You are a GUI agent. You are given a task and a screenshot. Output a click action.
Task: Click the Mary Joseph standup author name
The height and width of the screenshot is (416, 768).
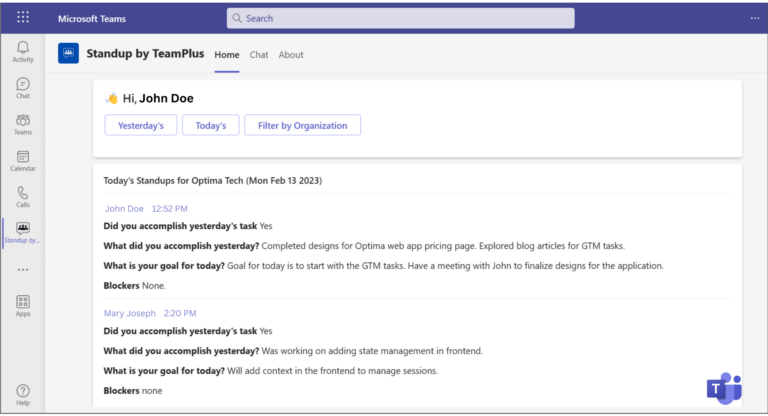129,313
